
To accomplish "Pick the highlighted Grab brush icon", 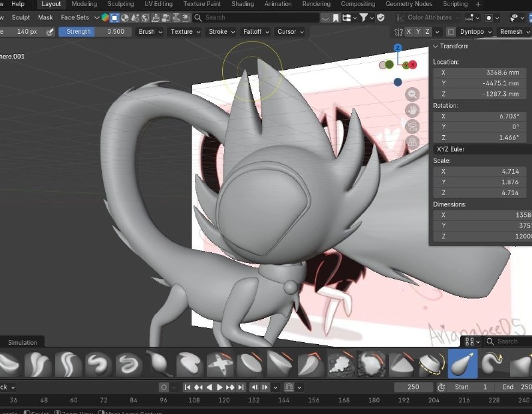I will point(462,363).
